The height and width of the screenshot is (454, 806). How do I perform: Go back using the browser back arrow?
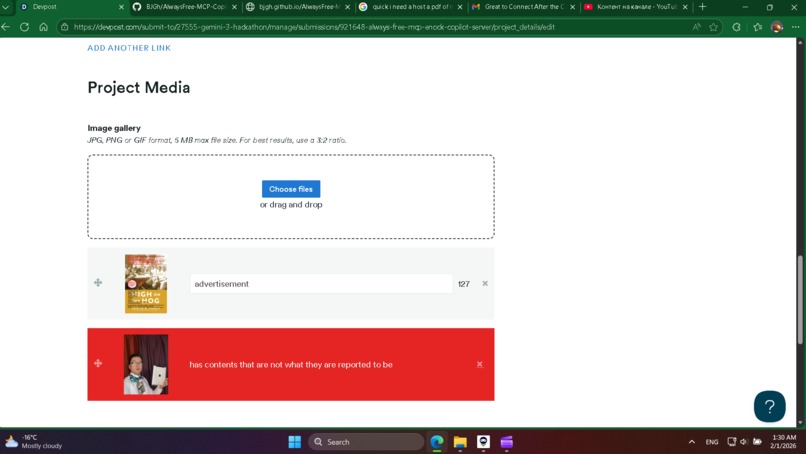(6, 27)
